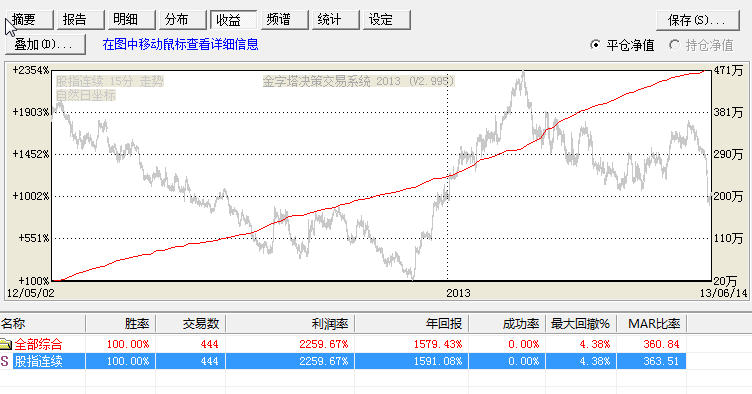Viewport: 752px width, 394px height.
Task: Open the 频谱 tab
Action: 284,20
